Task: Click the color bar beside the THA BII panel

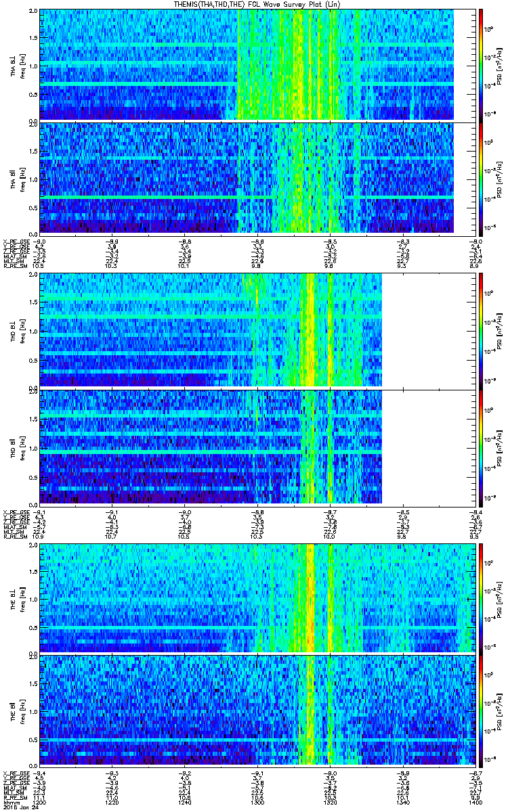Action: tap(481, 178)
